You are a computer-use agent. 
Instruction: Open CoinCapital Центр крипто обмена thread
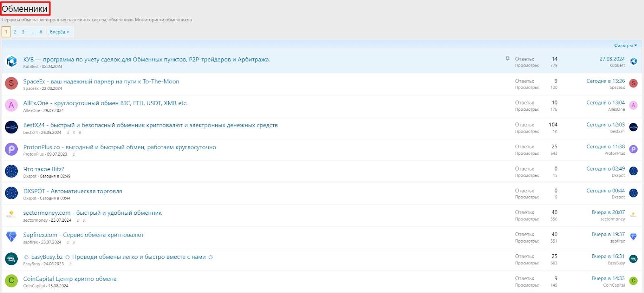(x=70, y=279)
